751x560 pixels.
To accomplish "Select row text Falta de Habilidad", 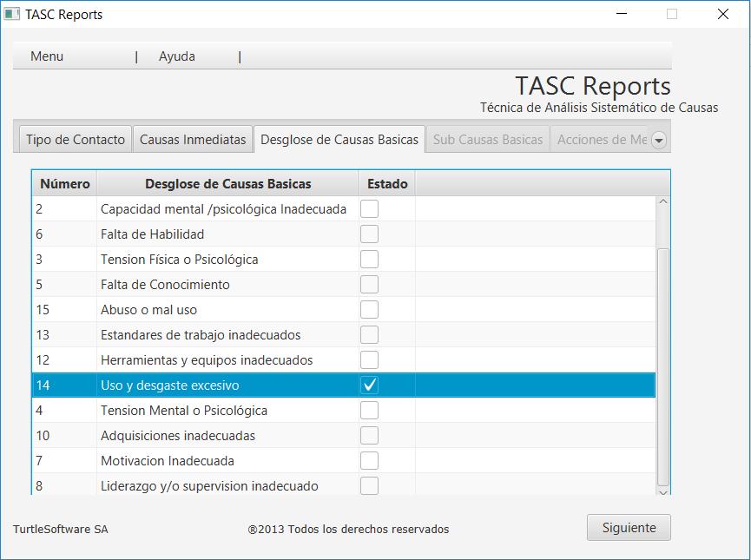I will pos(152,234).
